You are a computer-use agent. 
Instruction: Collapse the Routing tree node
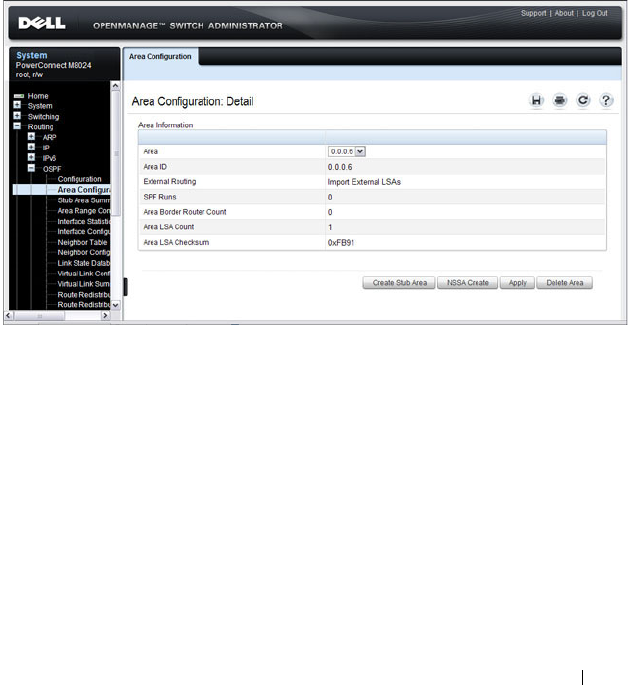[x=17, y=126]
